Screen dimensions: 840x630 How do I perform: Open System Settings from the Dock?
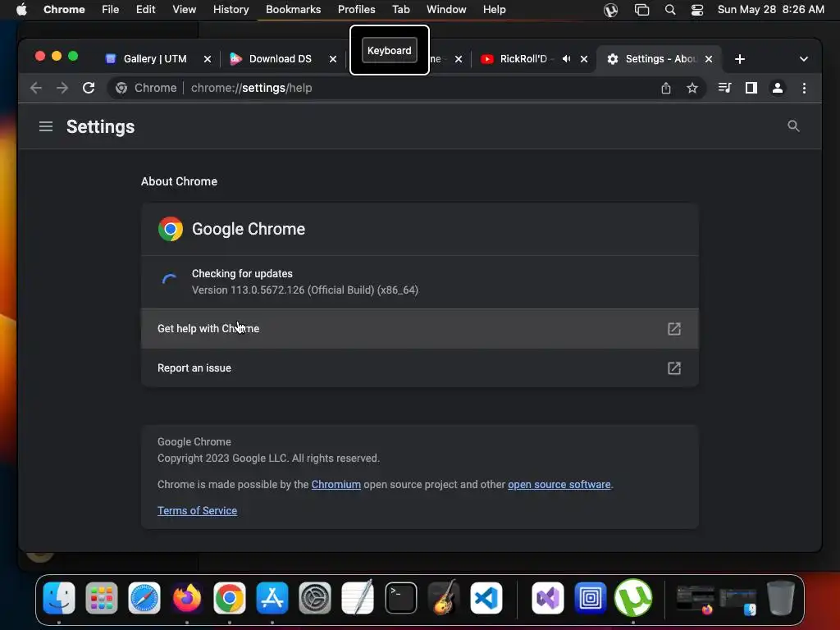pos(315,598)
